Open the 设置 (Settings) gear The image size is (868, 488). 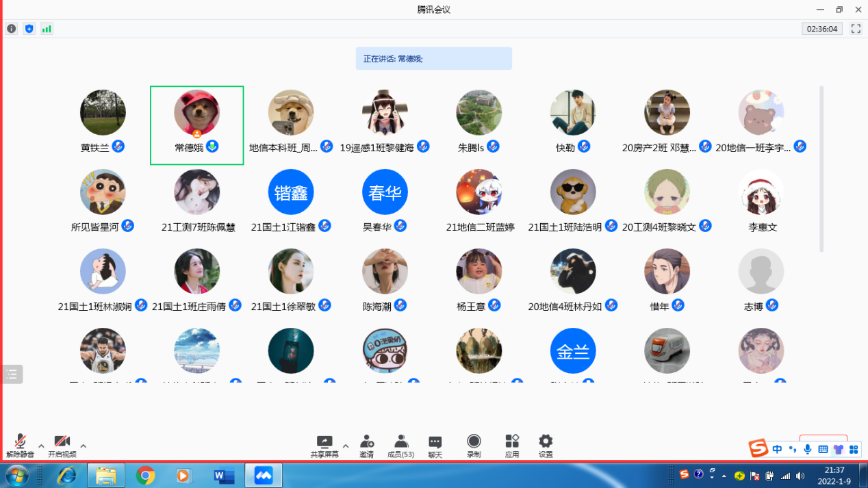pyautogui.click(x=546, y=446)
